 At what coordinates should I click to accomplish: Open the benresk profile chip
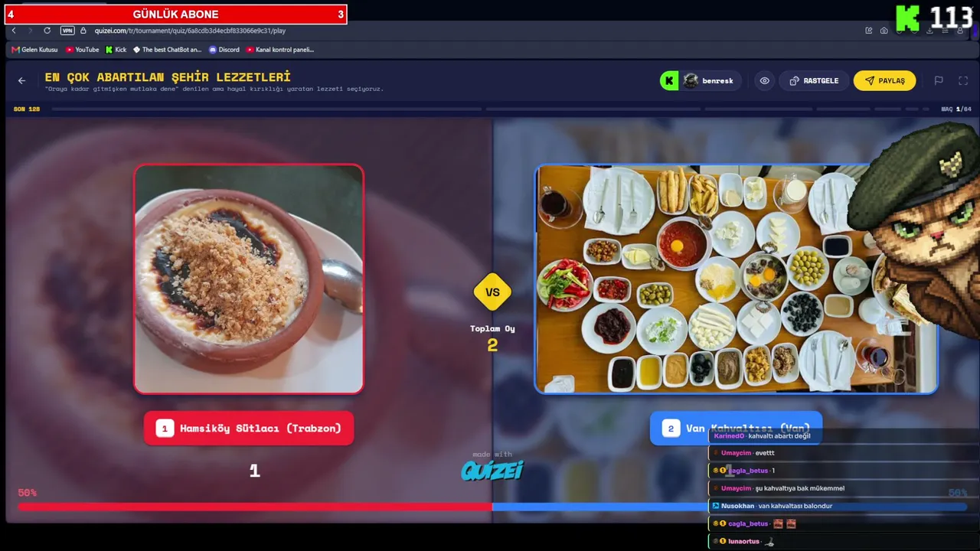[x=701, y=80]
